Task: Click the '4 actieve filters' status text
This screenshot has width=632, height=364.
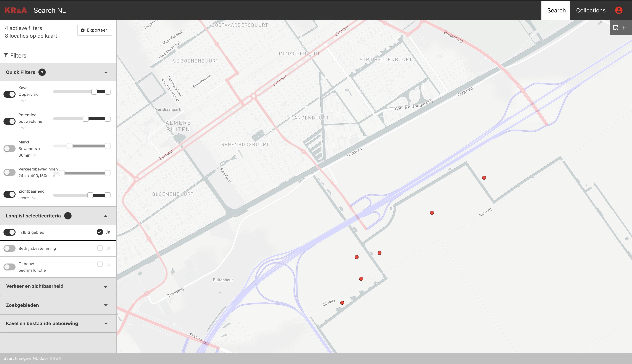Action: (24, 28)
